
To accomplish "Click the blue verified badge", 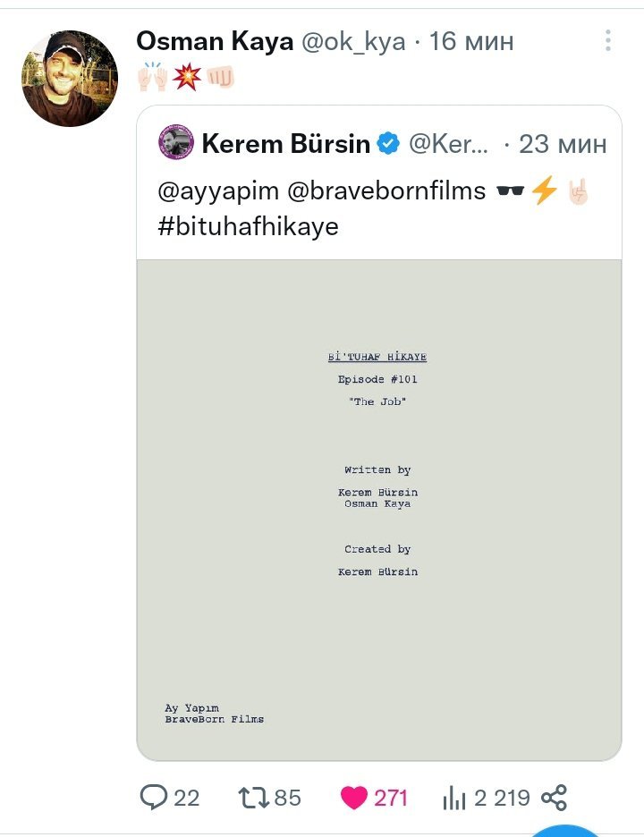I will [x=388, y=144].
